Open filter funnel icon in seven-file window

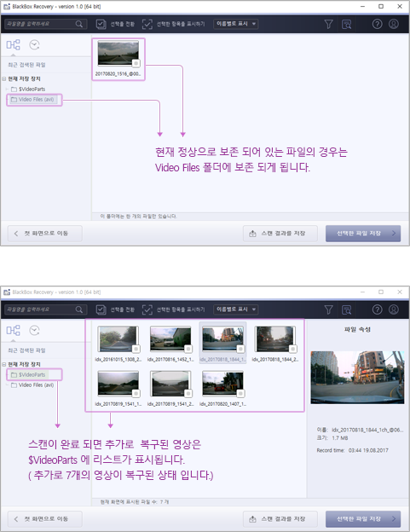(328, 309)
